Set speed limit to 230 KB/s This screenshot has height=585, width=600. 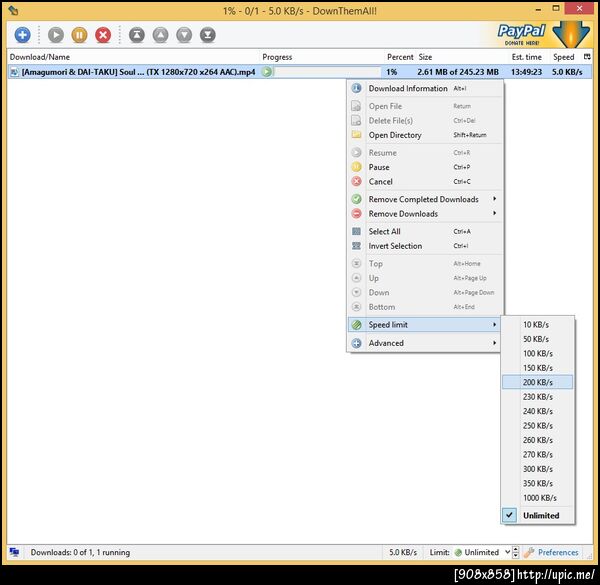(x=537, y=397)
